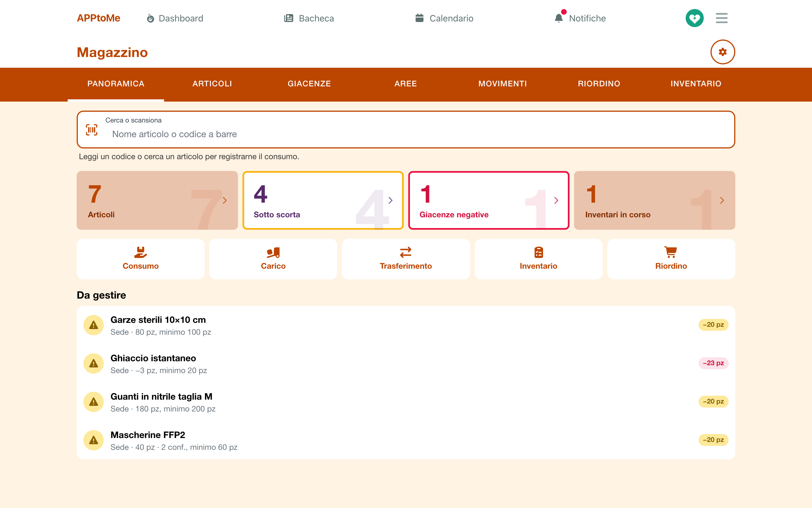The height and width of the screenshot is (508, 812).
Task: Open Magazzino settings gear
Action: pos(723,52)
